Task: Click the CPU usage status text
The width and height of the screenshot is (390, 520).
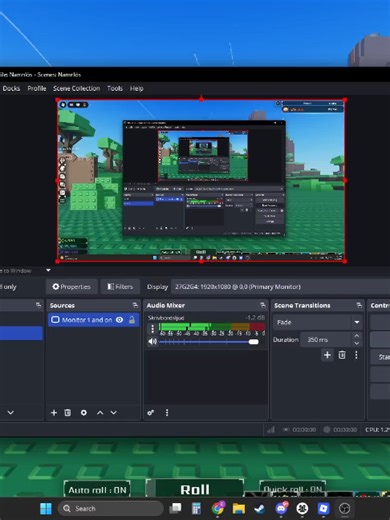Action: coord(377,430)
